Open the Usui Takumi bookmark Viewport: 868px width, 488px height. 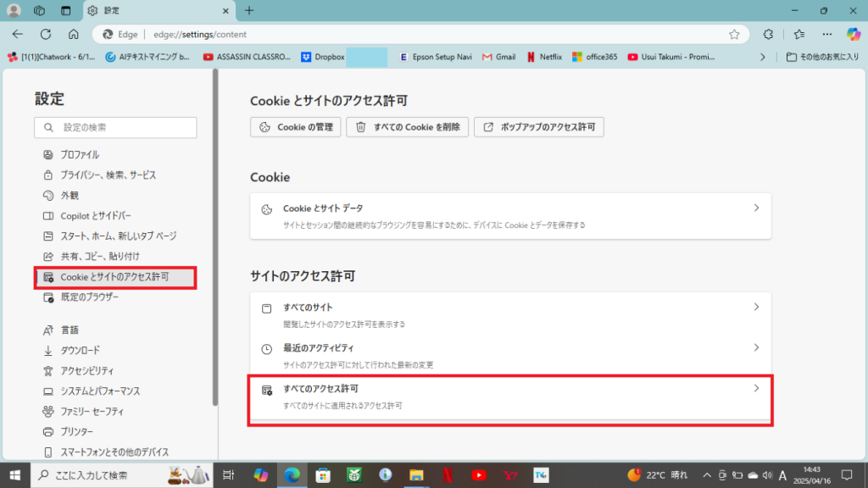coord(671,57)
